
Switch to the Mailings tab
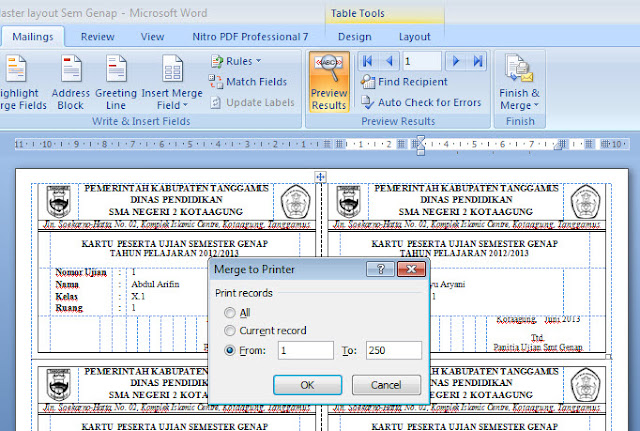pos(33,37)
